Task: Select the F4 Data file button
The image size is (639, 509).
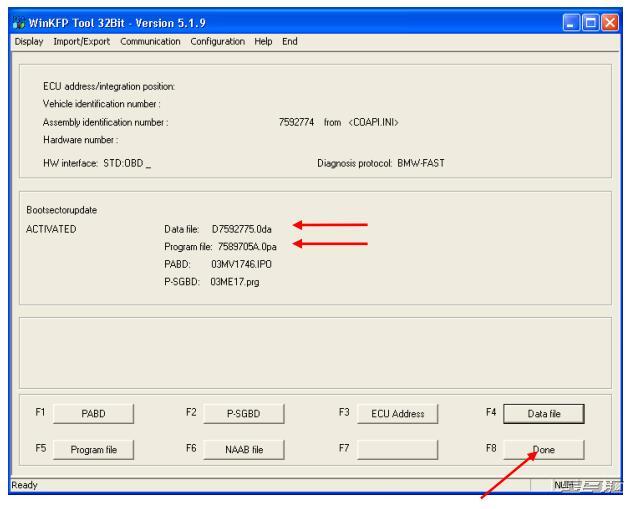Action: 544,414
